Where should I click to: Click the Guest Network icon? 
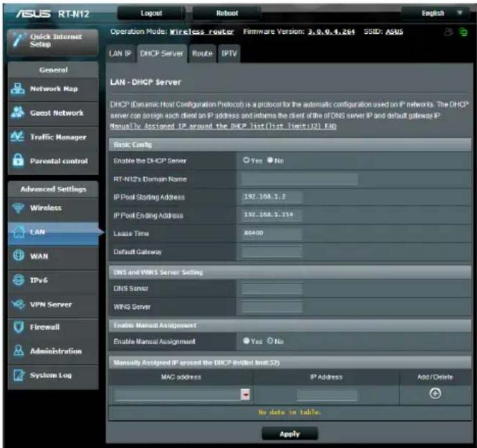[17, 112]
